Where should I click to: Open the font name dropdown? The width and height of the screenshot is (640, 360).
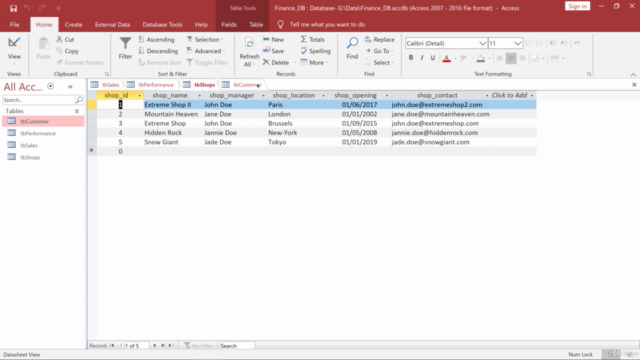[482, 43]
